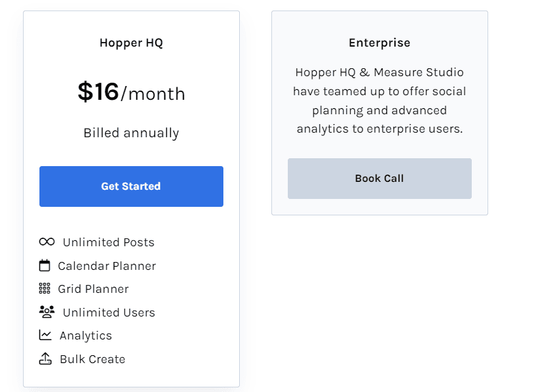This screenshot has width=546, height=392.
Task: Select the Calendar Planner calendar icon
Action: (x=46, y=265)
